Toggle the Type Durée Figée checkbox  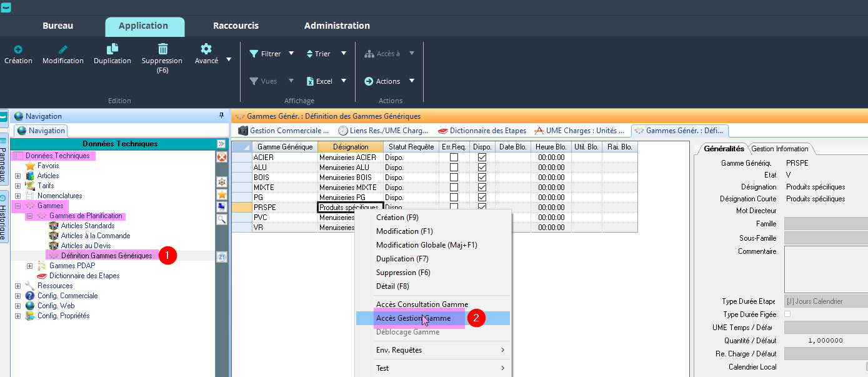click(787, 314)
